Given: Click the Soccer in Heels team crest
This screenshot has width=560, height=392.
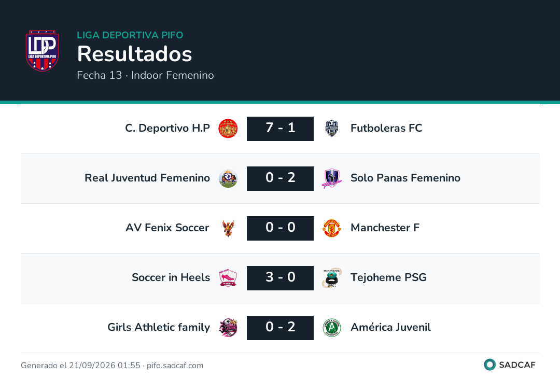Looking at the screenshot, I should tap(228, 278).
